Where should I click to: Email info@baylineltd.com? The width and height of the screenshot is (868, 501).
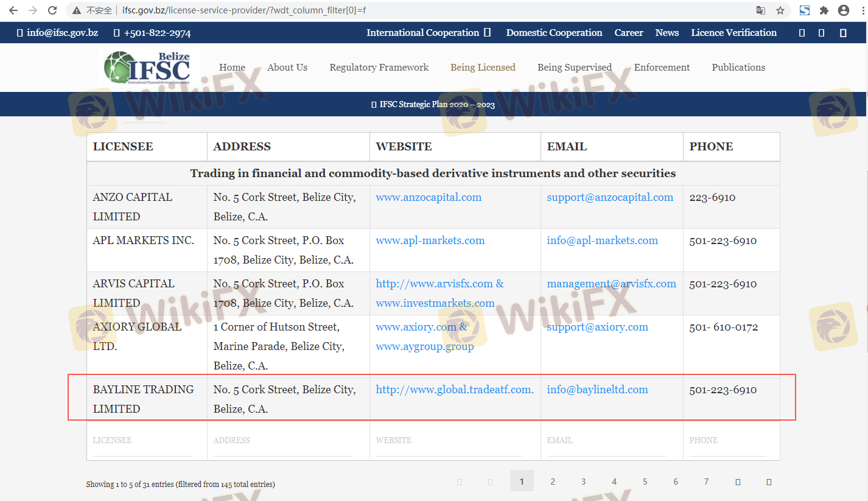[x=597, y=390]
